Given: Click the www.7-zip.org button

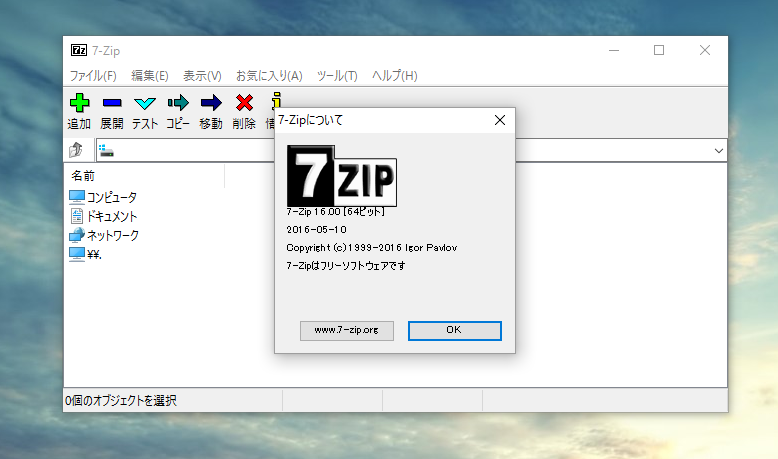Looking at the screenshot, I should (347, 330).
